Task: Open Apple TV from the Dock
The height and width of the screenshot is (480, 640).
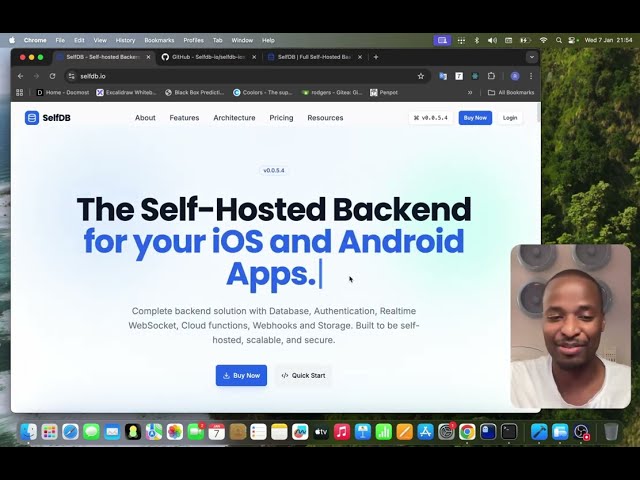Action: click(321, 432)
